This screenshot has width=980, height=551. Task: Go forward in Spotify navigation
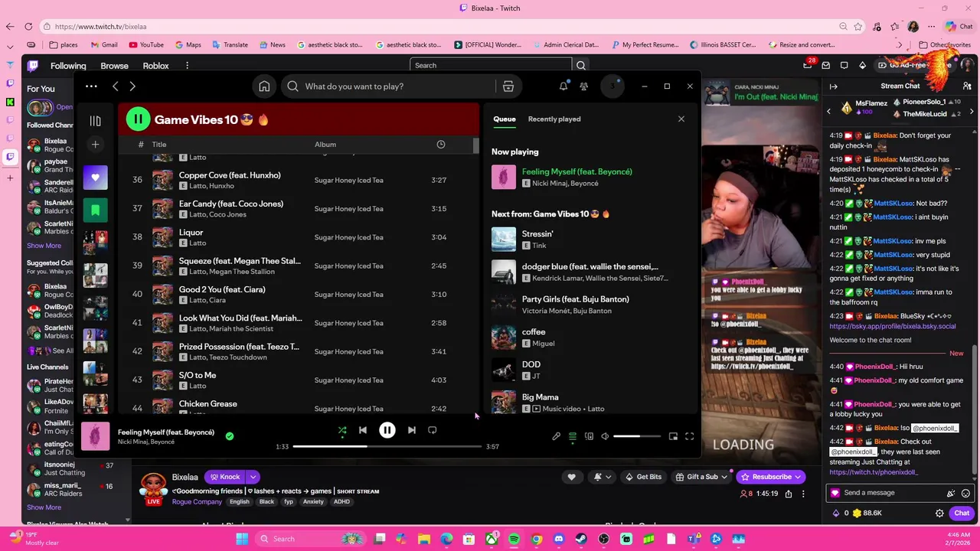[x=132, y=86]
